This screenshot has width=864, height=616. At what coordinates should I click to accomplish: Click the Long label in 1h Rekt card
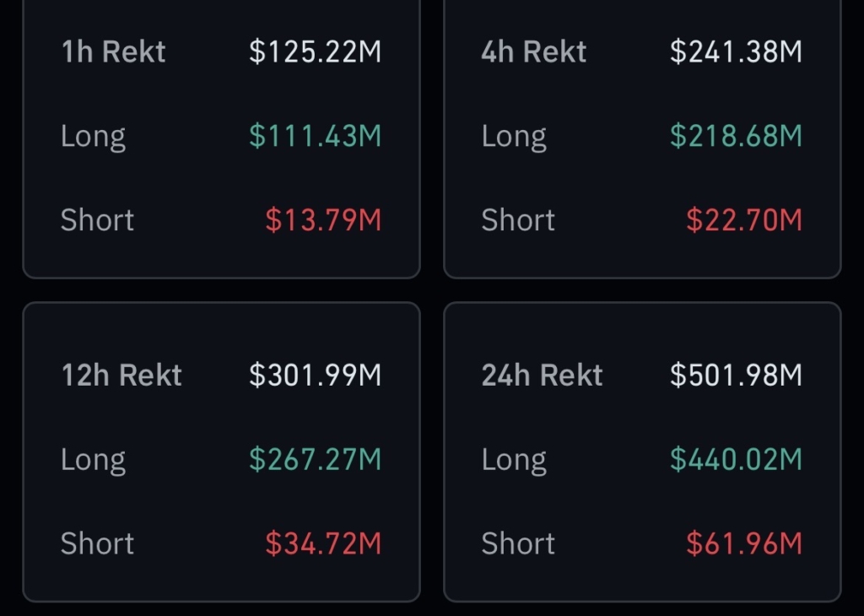93,136
